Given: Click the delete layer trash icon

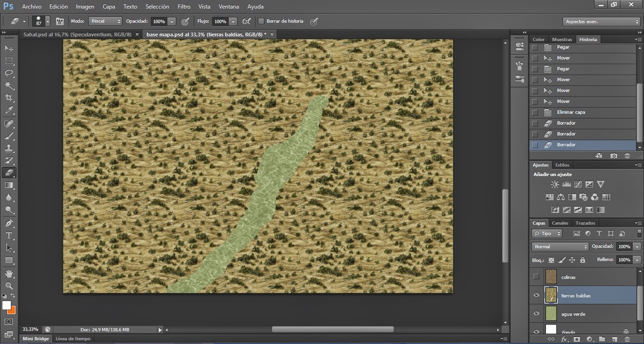Looking at the screenshot, I should coord(627,339).
